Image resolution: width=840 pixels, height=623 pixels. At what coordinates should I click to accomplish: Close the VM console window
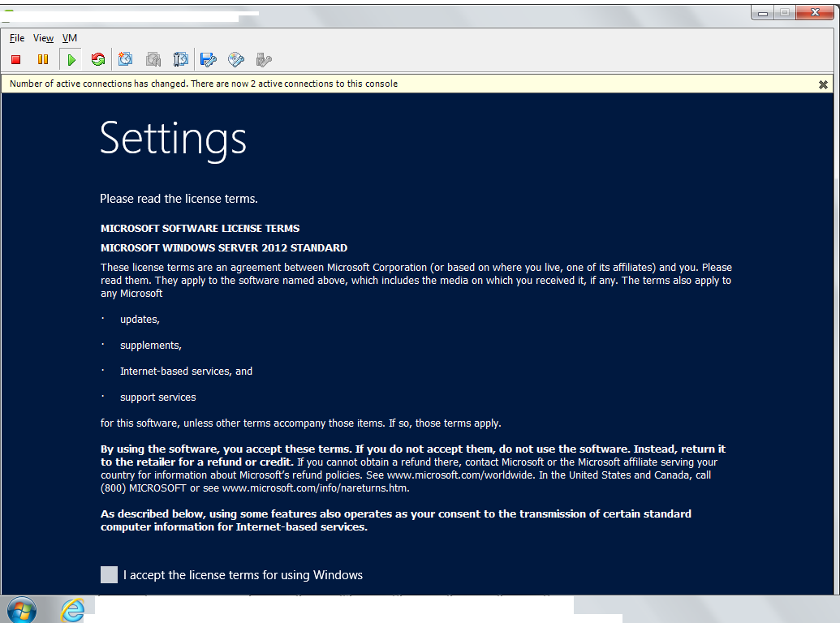click(815, 12)
